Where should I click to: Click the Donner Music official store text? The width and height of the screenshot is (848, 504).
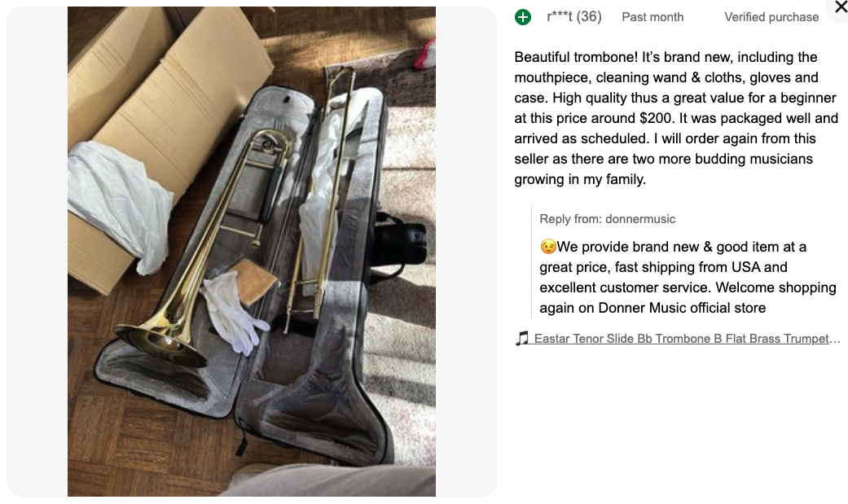[x=682, y=308]
